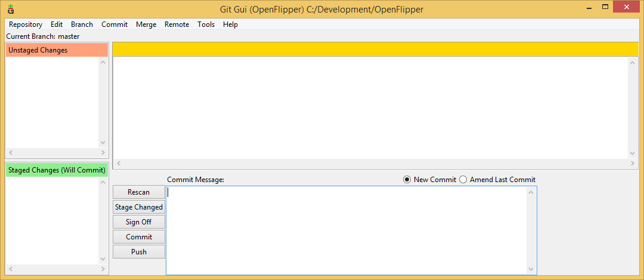Image resolution: width=644 pixels, height=280 pixels.
Task: Click the yellow diff header bar
Action: pos(375,50)
